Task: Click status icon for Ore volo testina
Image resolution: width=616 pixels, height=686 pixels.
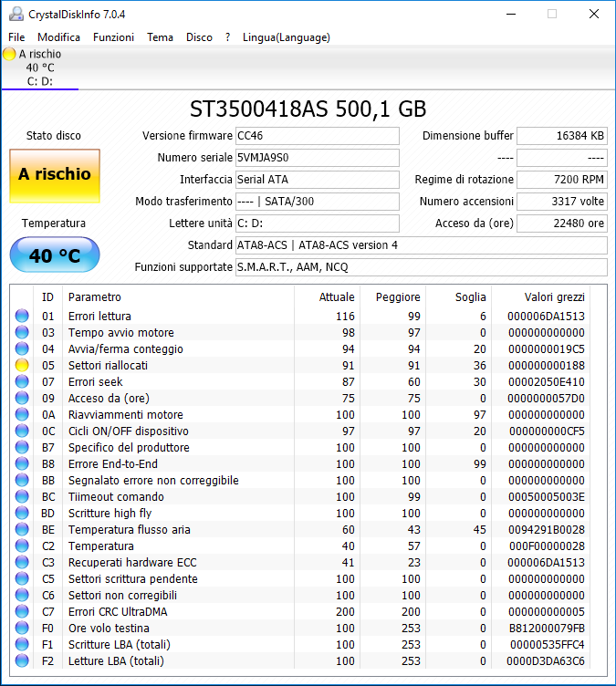Action: tap(22, 628)
